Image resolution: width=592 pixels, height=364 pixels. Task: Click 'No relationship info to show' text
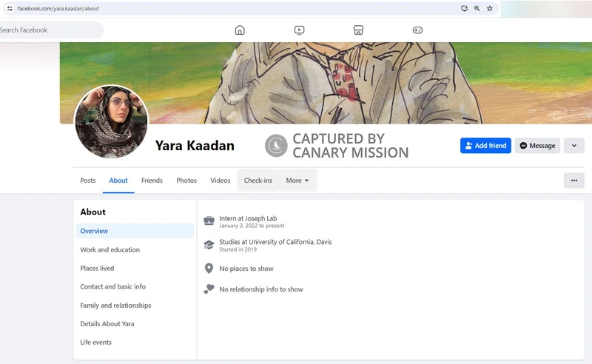pos(261,289)
